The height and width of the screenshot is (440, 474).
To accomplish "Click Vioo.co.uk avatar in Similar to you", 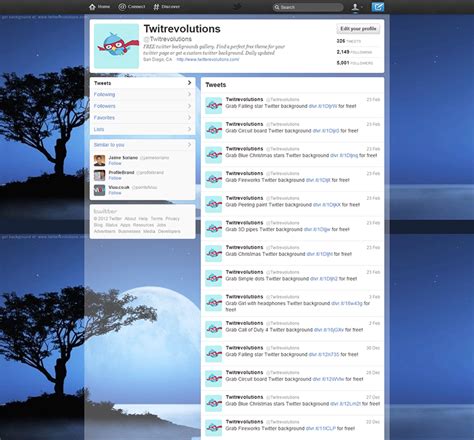I will [x=99, y=190].
